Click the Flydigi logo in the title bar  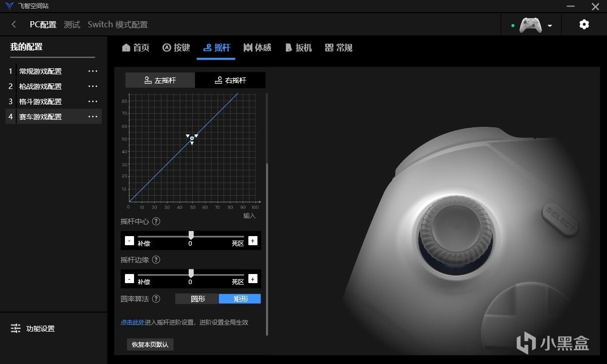click(x=9, y=6)
